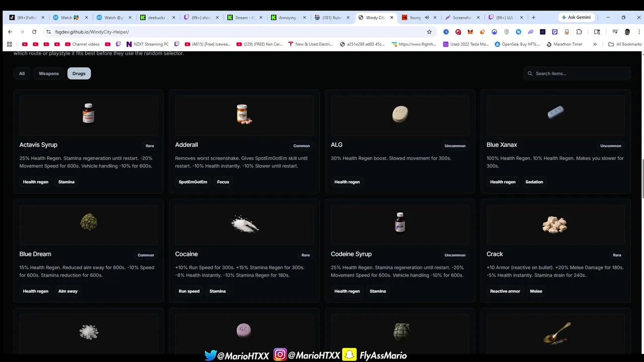Image resolution: width=644 pixels, height=362 pixels.
Task: Click the Codeine Syrup item title
Action: coord(351,254)
